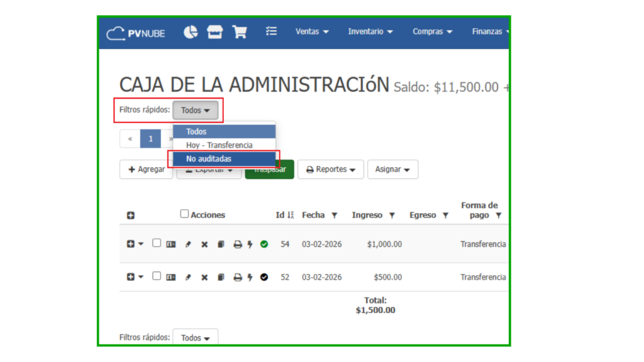Click the lightning bolt icon on record 52

[x=250, y=277]
